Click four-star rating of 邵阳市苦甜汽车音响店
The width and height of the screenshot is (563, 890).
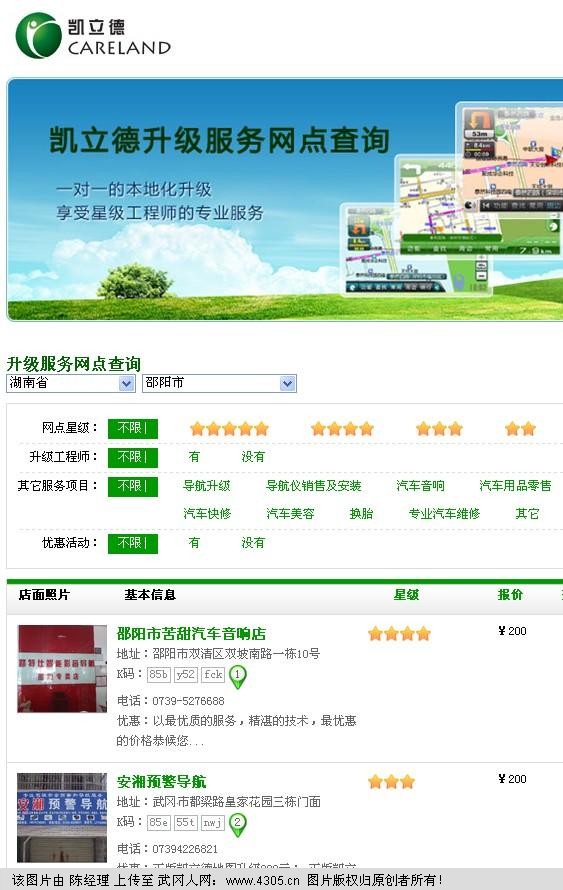pyautogui.click(x=400, y=633)
